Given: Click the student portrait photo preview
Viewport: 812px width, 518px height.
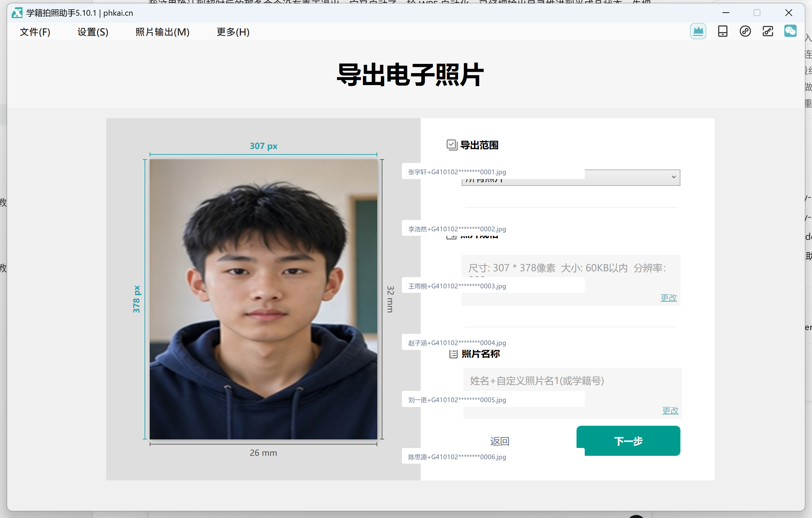Looking at the screenshot, I should click(x=263, y=299).
